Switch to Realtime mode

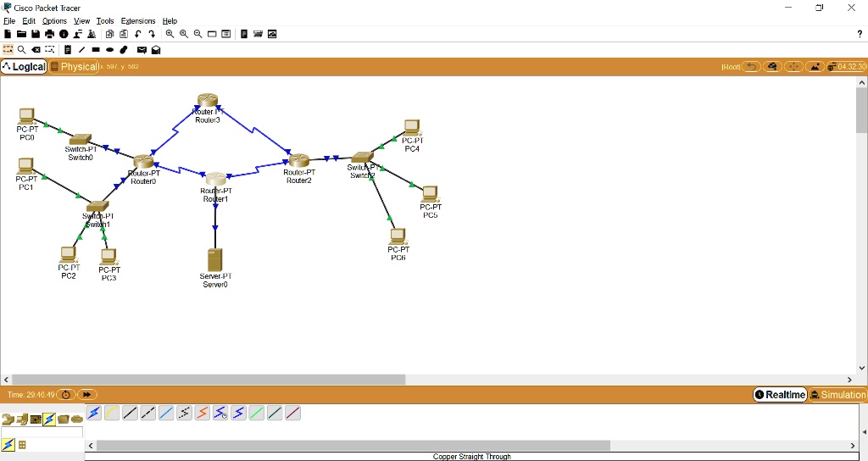pyautogui.click(x=780, y=395)
